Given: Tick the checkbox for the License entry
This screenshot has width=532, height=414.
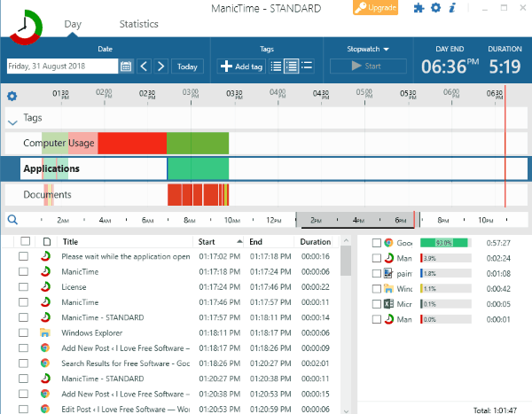Looking at the screenshot, I should point(24,287).
